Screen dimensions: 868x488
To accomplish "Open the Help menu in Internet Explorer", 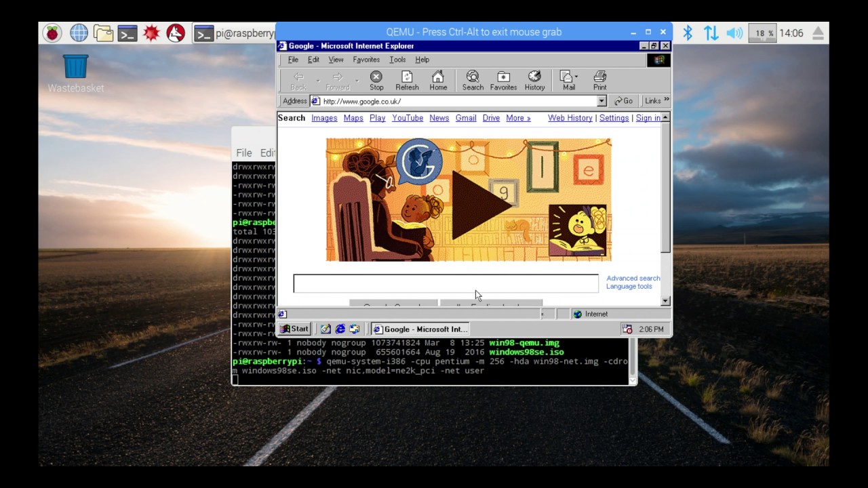I will coord(422,60).
